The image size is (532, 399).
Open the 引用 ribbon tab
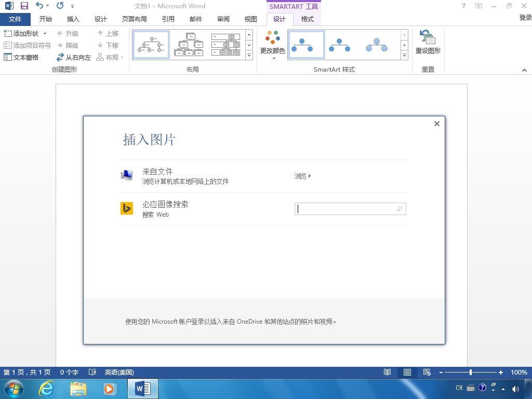click(x=168, y=19)
